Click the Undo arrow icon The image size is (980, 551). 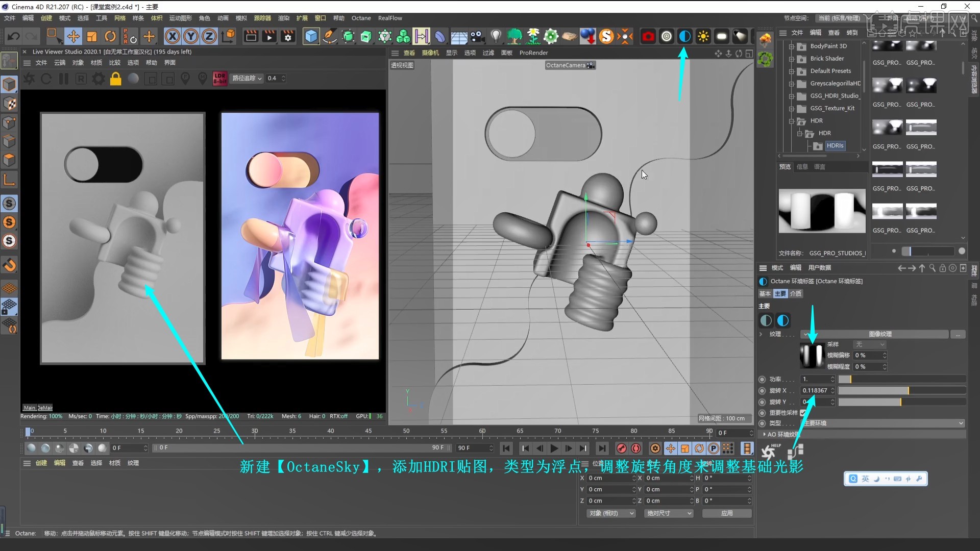point(14,36)
